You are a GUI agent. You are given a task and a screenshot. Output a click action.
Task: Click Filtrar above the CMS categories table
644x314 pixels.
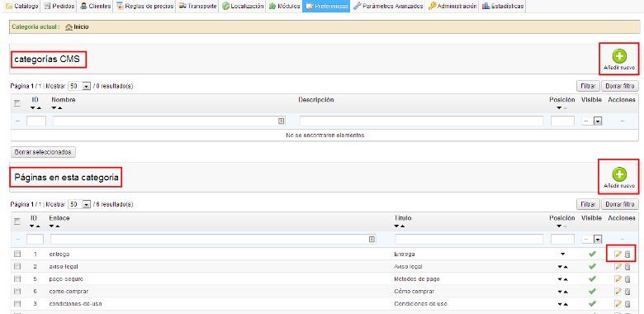[x=588, y=86]
